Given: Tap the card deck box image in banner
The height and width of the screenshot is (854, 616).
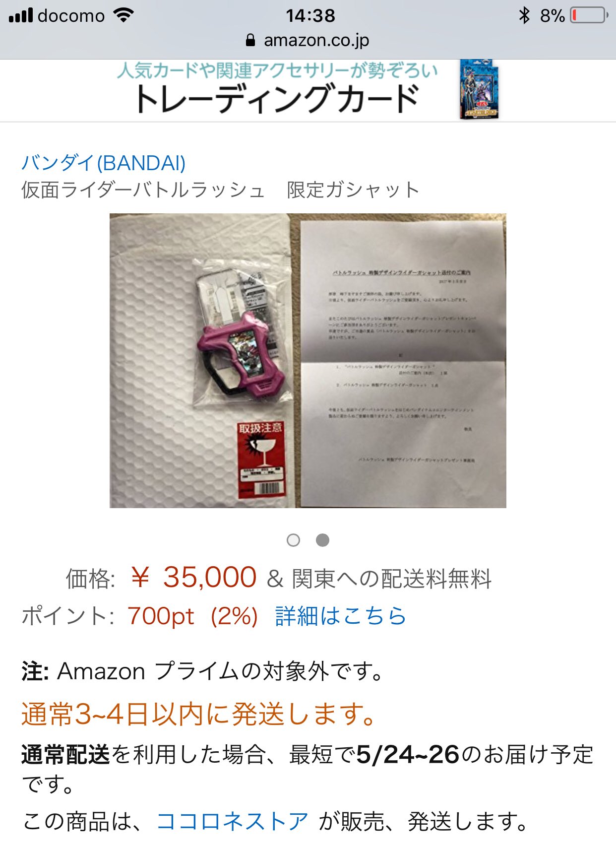Looking at the screenshot, I should (479, 90).
